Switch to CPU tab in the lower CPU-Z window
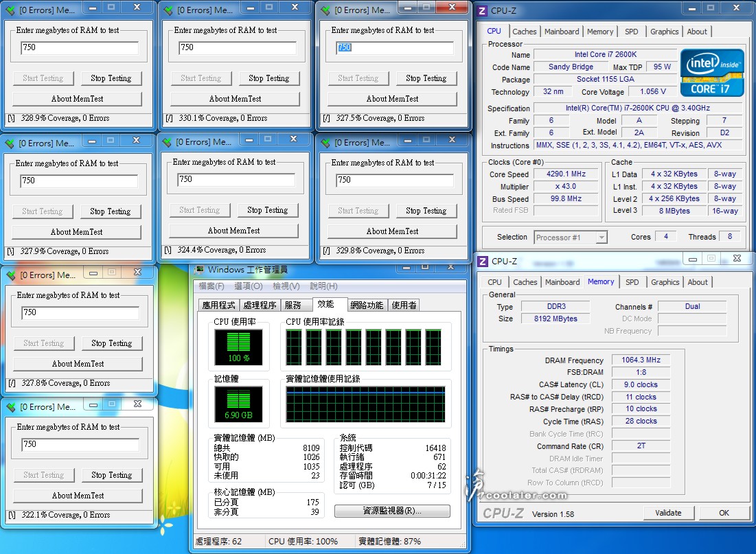The image size is (756, 554). coord(494,282)
